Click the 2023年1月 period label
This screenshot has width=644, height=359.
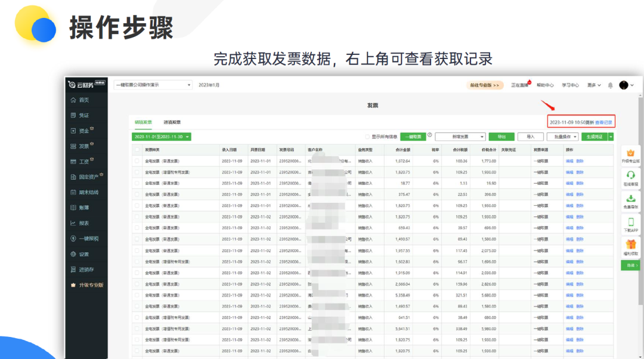tap(209, 85)
